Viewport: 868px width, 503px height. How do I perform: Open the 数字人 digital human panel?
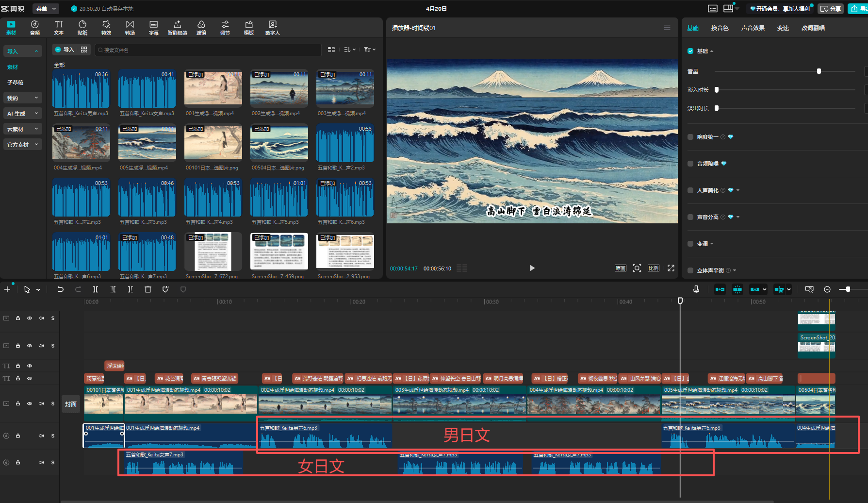pyautogui.click(x=273, y=27)
